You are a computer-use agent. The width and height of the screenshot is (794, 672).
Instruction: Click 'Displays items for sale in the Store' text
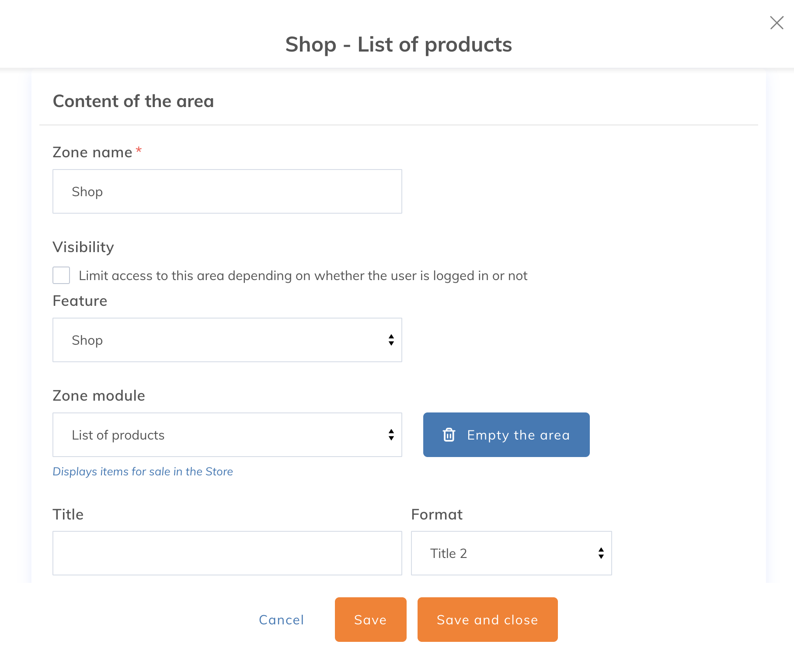point(143,471)
